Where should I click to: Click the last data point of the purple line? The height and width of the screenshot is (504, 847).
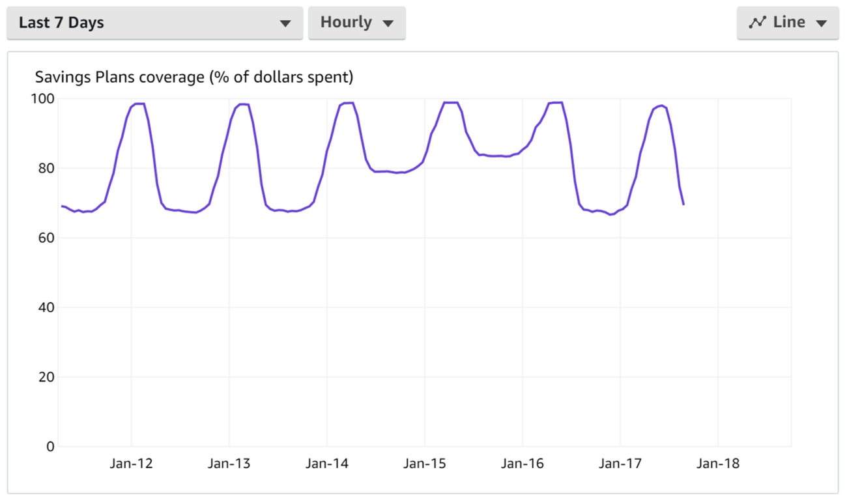click(x=683, y=204)
